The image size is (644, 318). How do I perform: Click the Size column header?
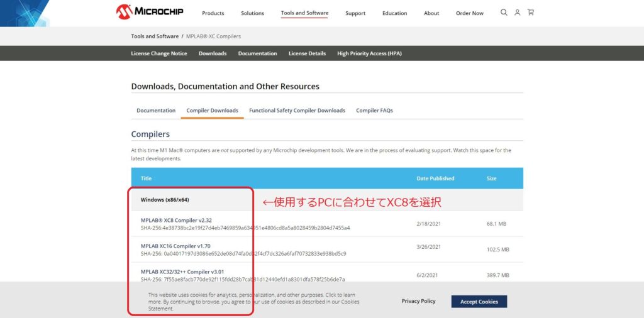click(x=492, y=178)
